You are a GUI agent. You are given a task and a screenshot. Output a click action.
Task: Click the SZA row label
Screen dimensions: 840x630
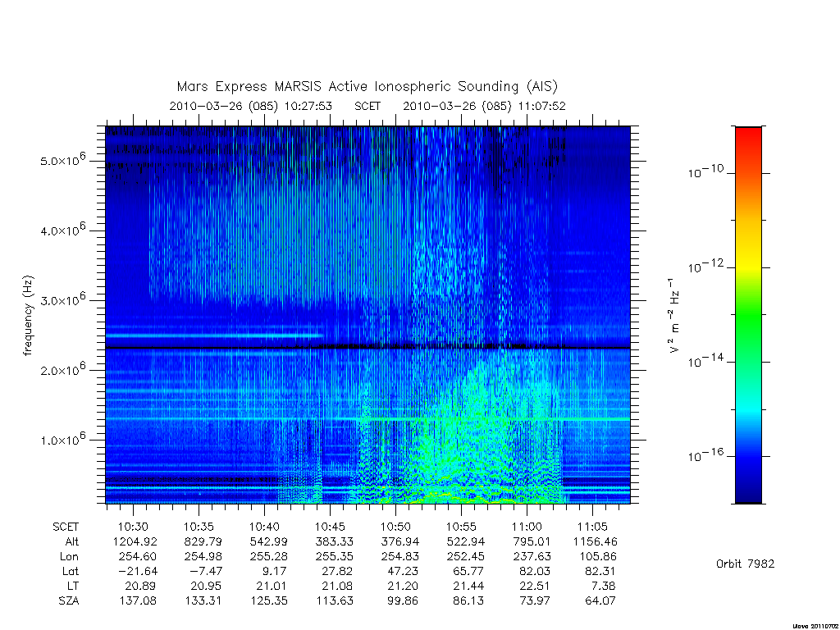[x=69, y=601]
